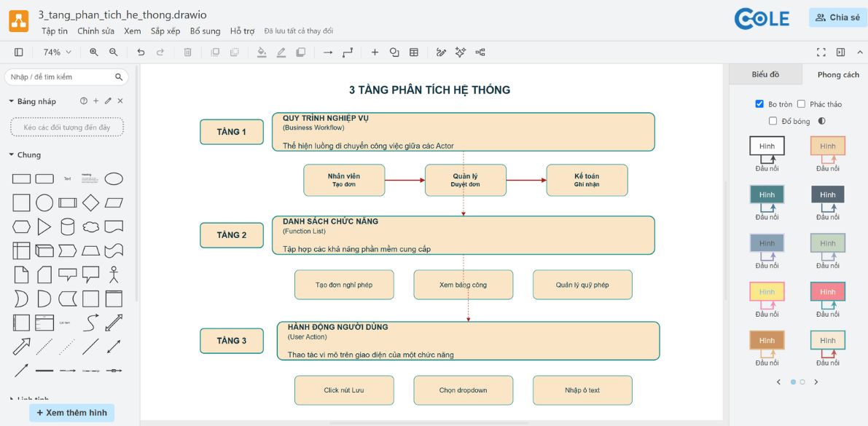Screen dimensions: 868x426
Task: Add to scratchpad with plus icon
Action: pos(95,100)
